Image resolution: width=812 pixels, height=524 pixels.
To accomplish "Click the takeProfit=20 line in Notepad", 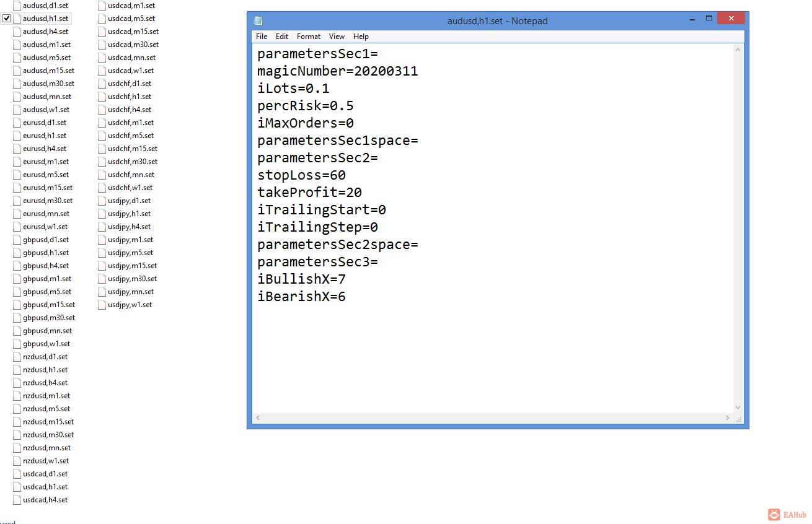I will (309, 193).
